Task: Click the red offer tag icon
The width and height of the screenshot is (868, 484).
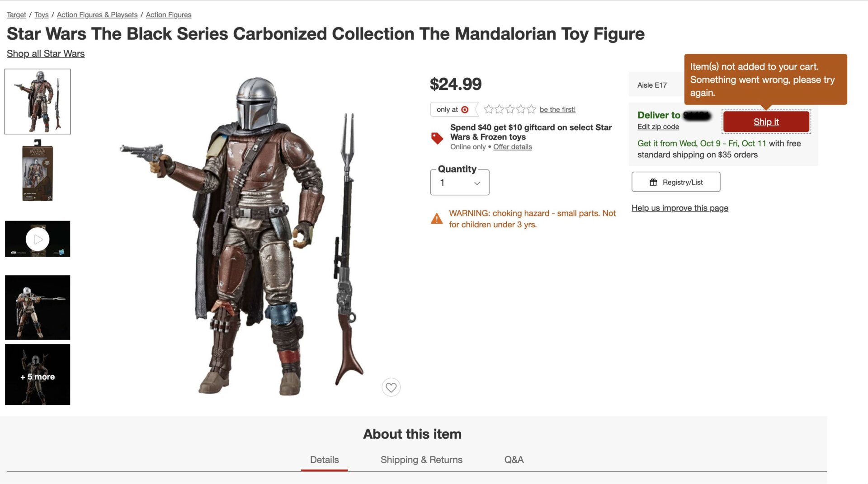Action: [437, 138]
